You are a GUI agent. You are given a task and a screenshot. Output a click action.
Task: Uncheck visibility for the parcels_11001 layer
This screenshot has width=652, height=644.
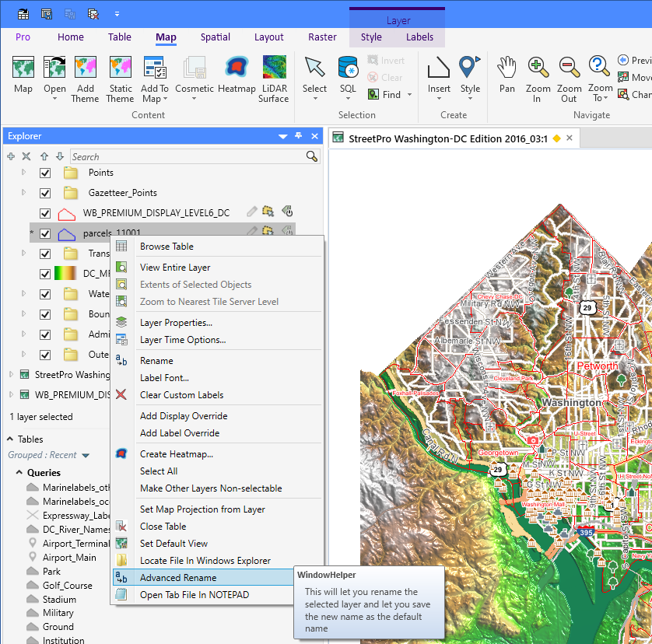pyautogui.click(x=45, y=232)
